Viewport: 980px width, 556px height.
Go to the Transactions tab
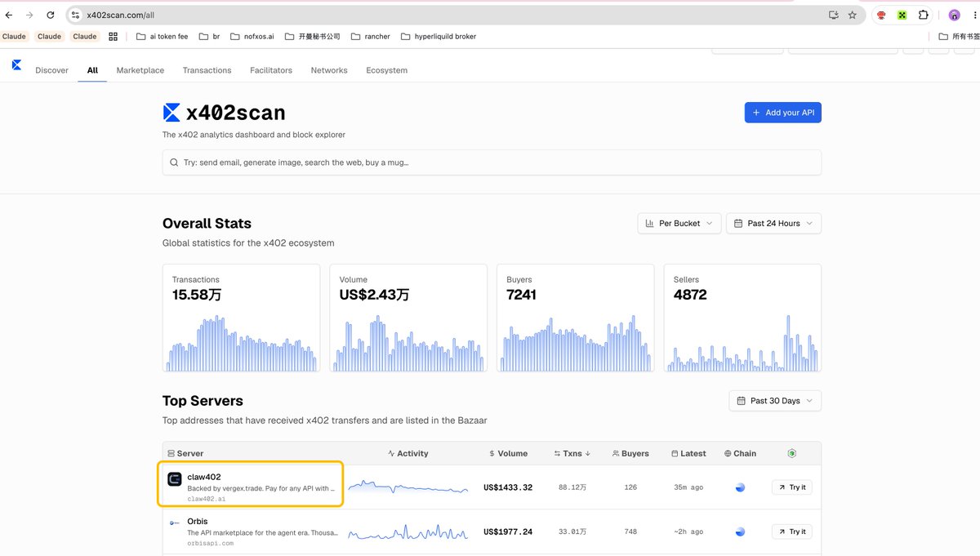tap(207, 70)
